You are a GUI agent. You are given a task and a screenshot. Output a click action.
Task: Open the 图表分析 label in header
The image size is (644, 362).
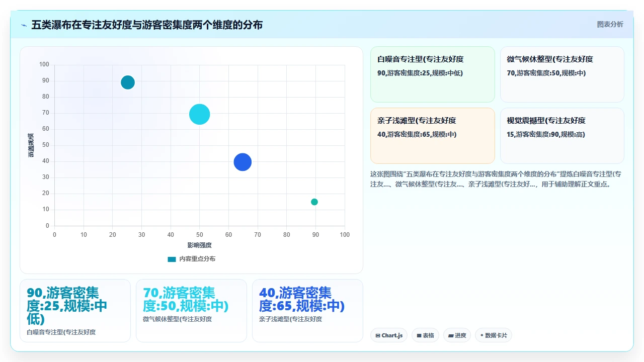click(610, 25)
